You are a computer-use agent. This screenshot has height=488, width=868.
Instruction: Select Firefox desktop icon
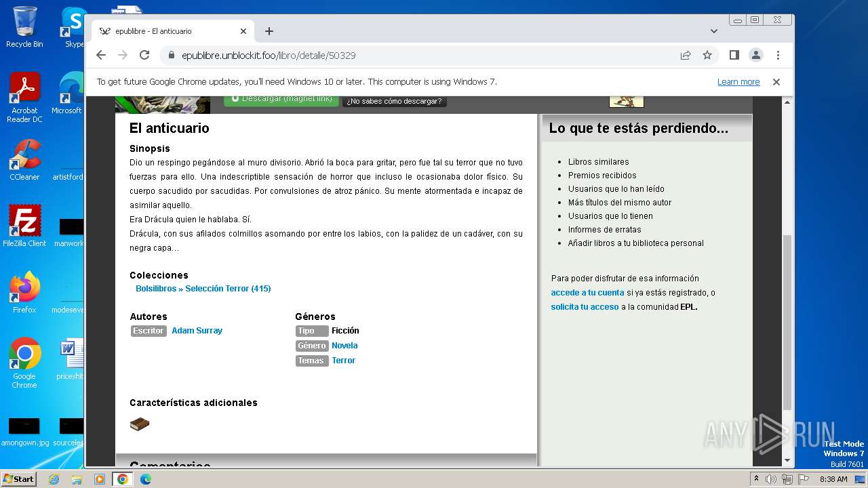tap(24, 293)
